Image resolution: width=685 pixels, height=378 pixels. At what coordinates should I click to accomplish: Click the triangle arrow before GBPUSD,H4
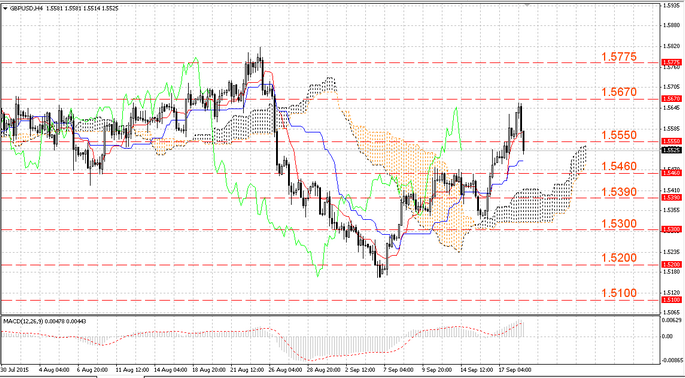point(5,8)
